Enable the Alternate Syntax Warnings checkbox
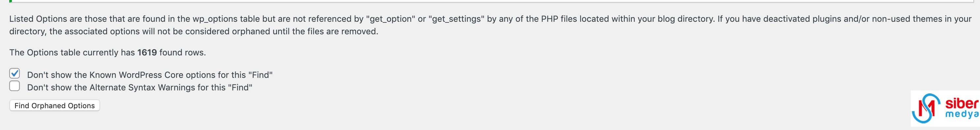 [x=15, y=86]
